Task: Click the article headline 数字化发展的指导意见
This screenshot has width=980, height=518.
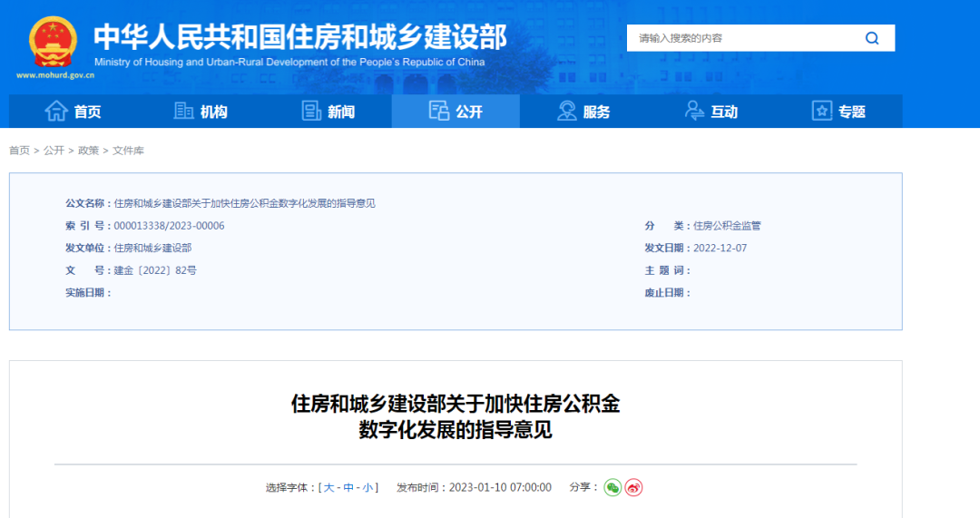Action: click(456, 430)
